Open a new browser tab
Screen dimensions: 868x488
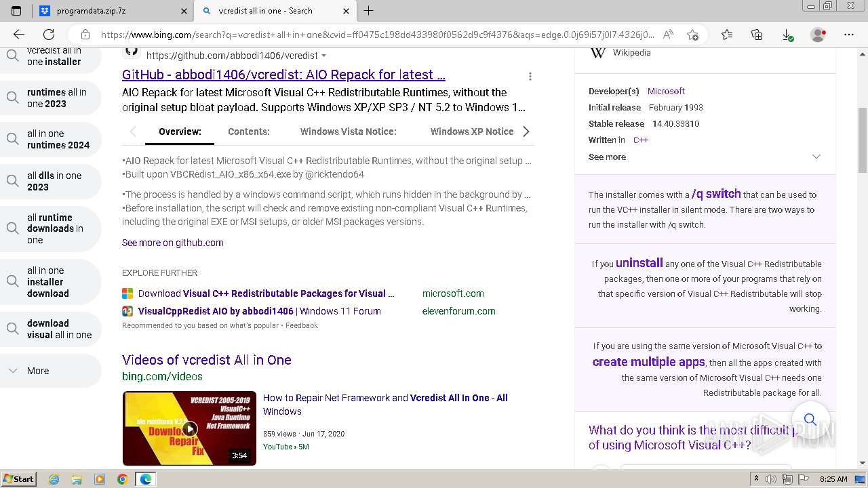click(369, 11)
